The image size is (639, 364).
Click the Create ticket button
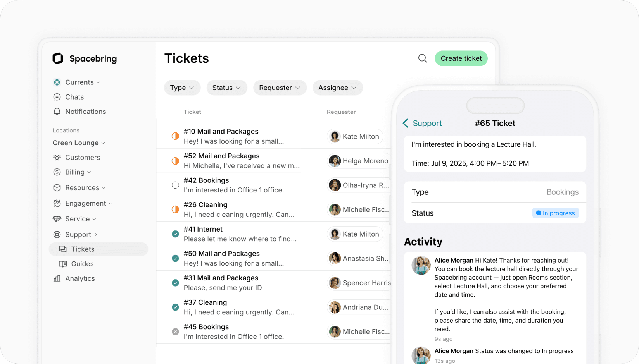[461, 58]
